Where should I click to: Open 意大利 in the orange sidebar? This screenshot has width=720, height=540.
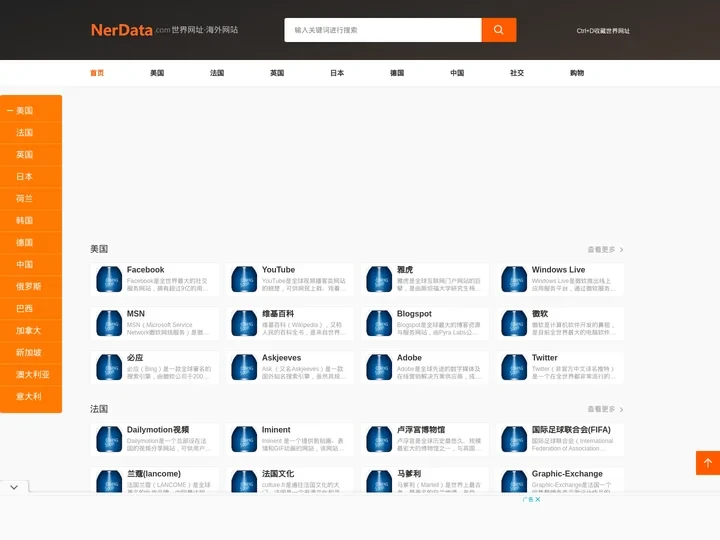pos(31,396)
